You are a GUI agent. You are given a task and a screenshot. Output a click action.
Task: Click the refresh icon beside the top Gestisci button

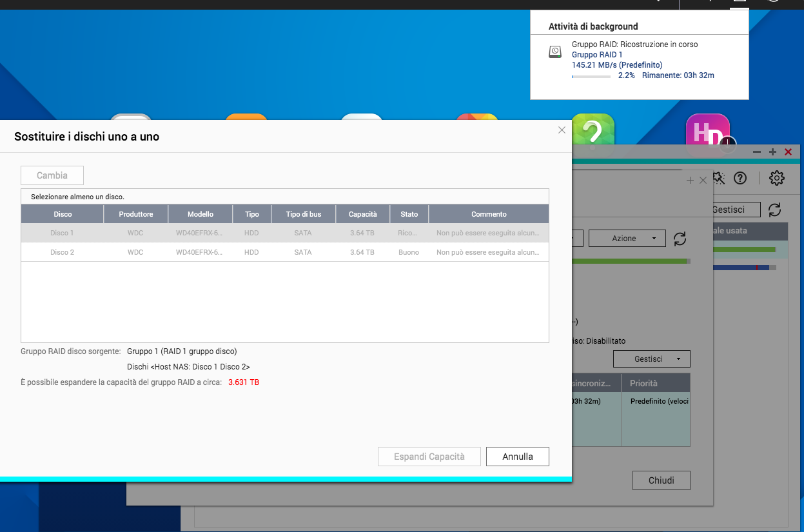[x=775, y=210]
